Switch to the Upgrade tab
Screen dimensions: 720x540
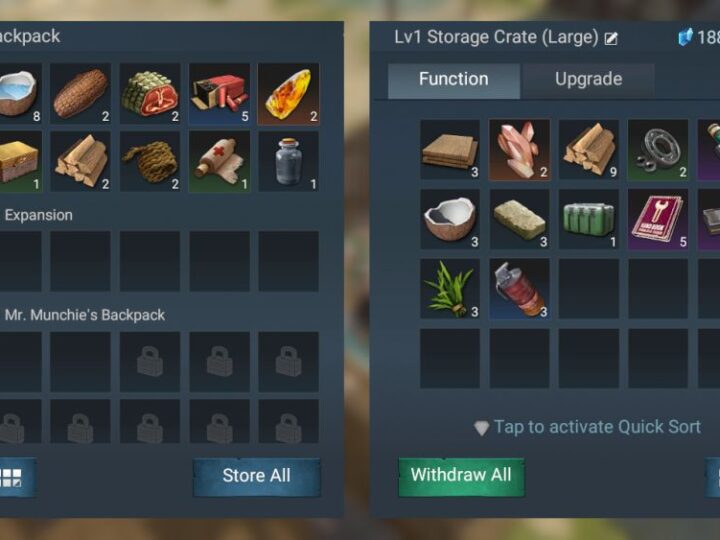pos(588,79)
